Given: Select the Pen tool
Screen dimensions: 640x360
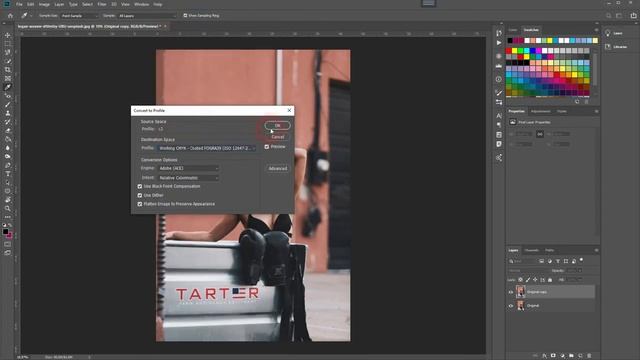Looking at the screenshot, I should click(x=7, y=165).
